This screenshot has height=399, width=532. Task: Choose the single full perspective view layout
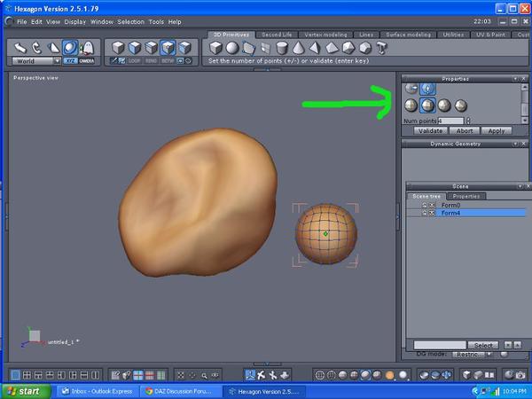(x=15, y=375)
